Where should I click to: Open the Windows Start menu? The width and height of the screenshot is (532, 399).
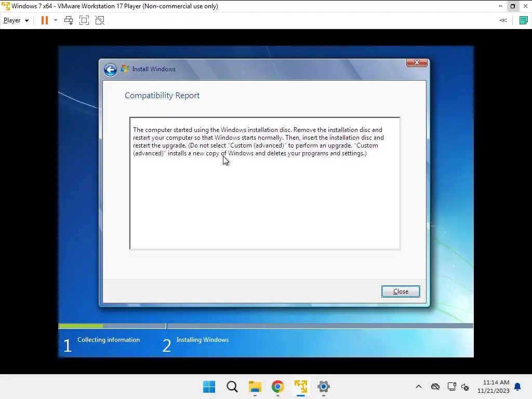209,387
